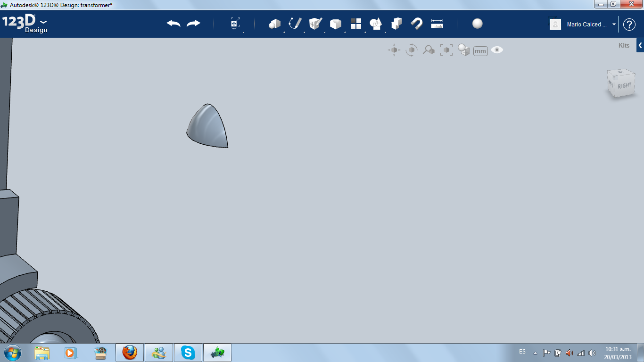The height and width of the screenshot is (362, 644).
Task: Click the ES language indicator
Action: (522, 352)
